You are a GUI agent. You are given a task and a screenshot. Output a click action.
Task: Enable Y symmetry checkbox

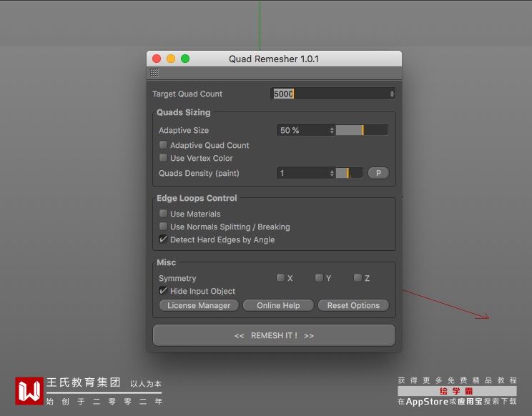tap(319, 278)
